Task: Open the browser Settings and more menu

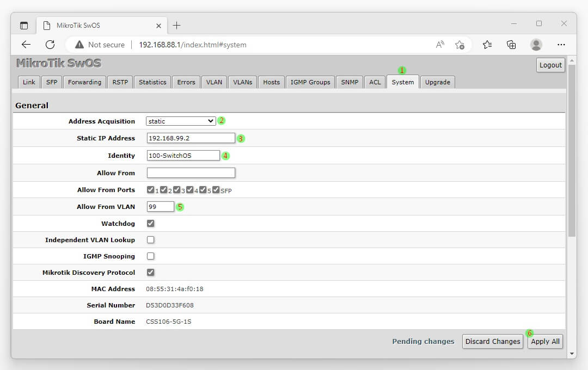Action: coord(561,45)
